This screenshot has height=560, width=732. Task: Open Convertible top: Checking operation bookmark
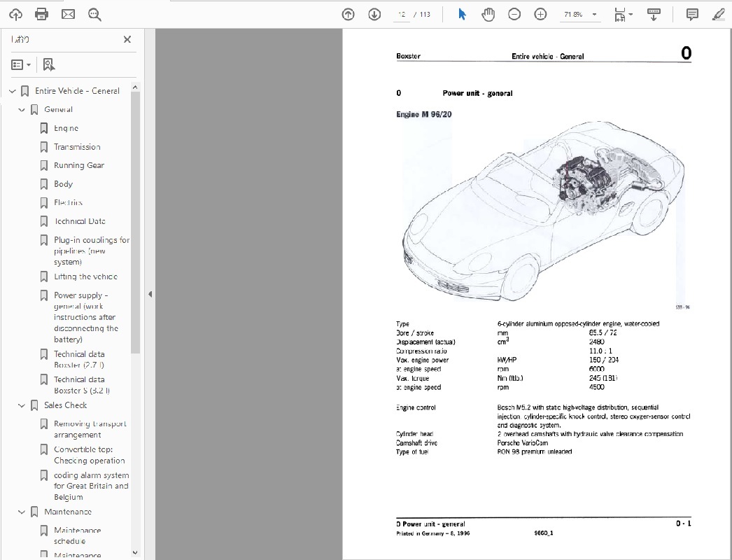click(x=89, y=455)
